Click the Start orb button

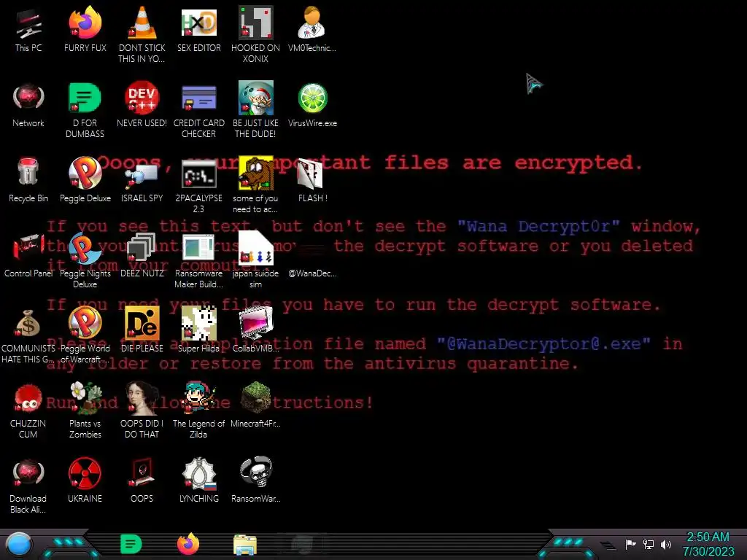19,545
